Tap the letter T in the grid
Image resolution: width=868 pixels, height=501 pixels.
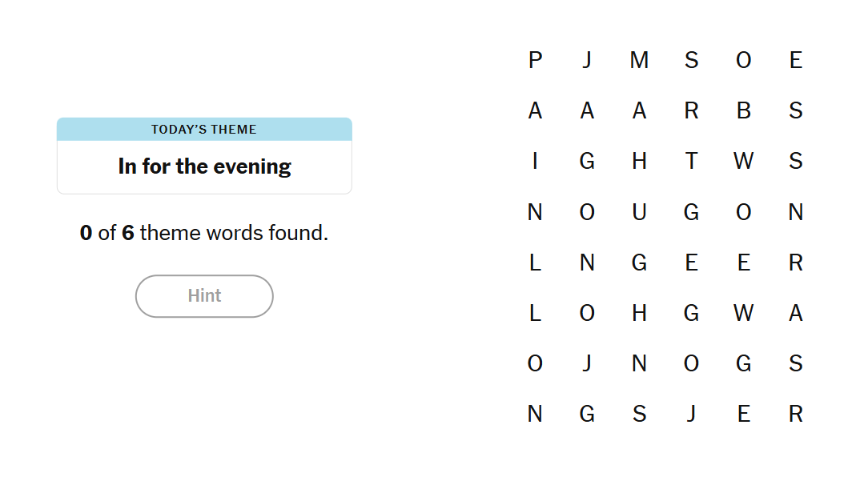[x=691, y=162]
